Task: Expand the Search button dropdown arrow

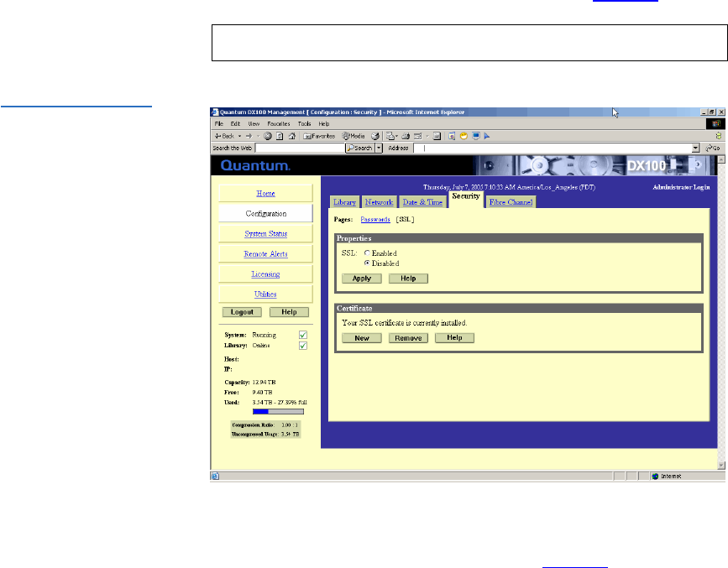Action: 379,148
